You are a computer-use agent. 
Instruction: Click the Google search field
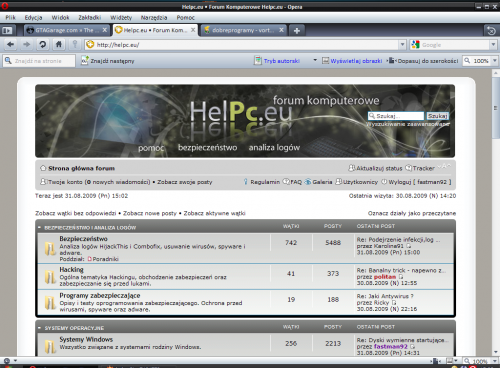pos(450,44)
